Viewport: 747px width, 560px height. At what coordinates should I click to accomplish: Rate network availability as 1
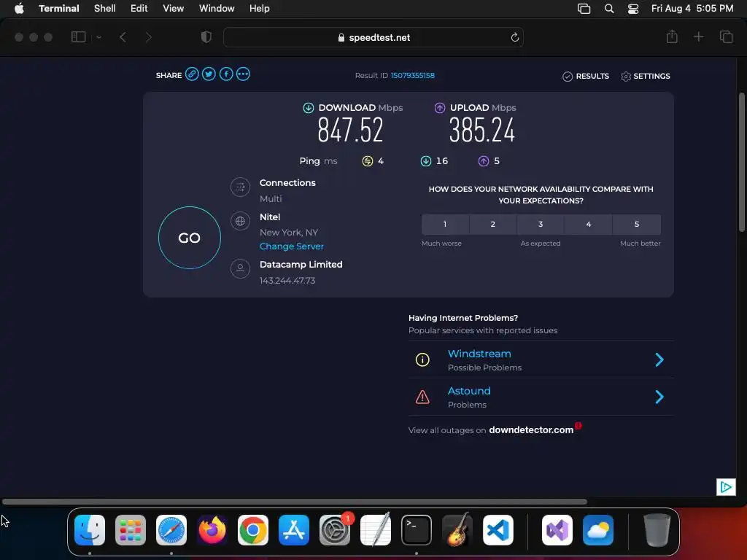(x=445, y=225)
